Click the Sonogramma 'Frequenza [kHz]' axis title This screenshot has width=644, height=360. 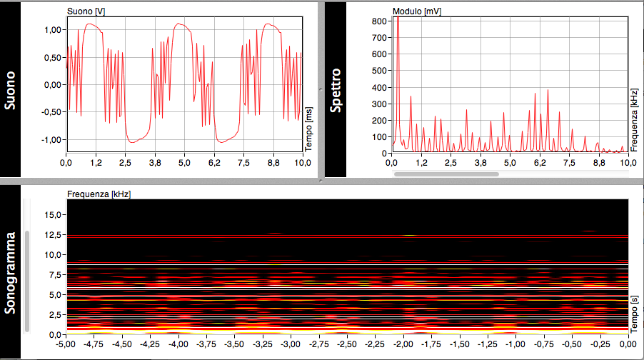pyautogui.click(x=99, y=194)
